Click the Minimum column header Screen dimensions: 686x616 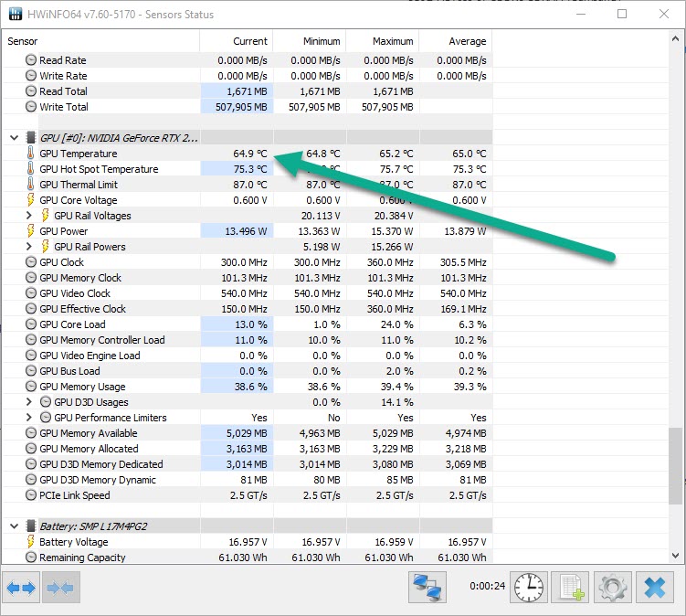tap(310, 41)
